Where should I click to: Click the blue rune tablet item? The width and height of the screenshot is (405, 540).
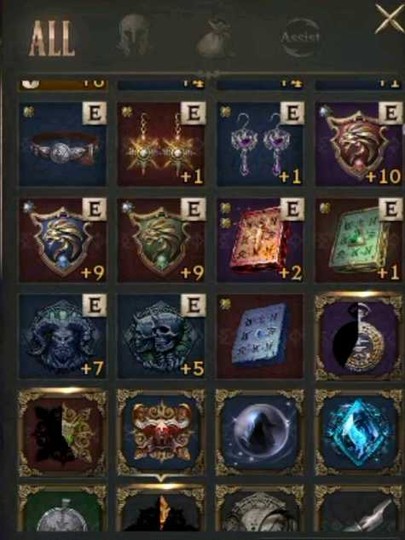coord(260,336)
